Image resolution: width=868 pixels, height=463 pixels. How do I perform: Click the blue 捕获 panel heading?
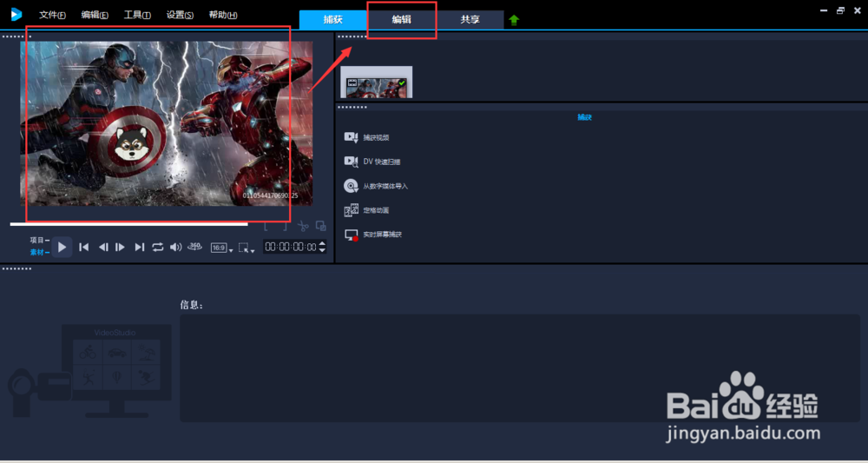point(584,117)
